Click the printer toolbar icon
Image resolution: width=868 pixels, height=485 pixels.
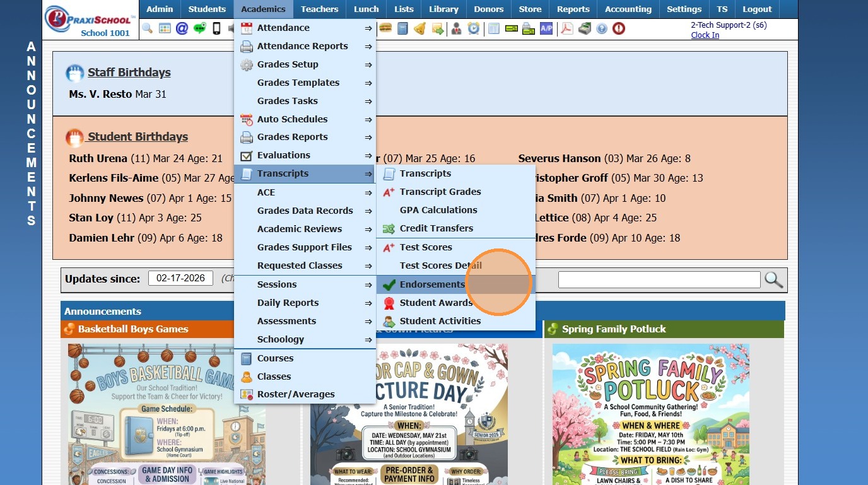[529, 28]
